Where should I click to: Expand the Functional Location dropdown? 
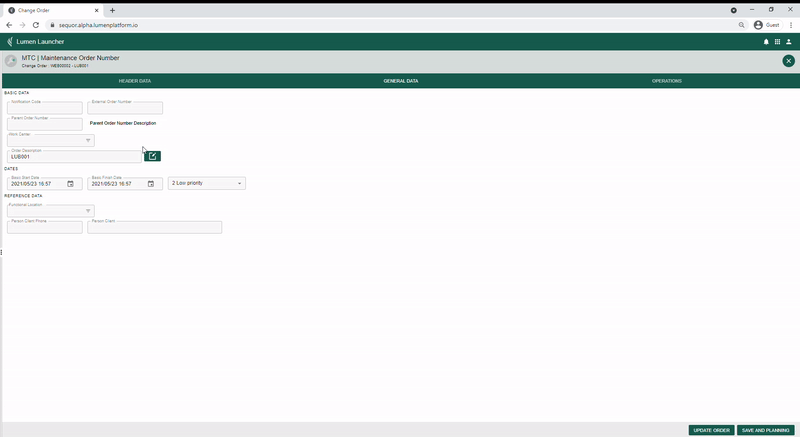[x=51, y=211]
